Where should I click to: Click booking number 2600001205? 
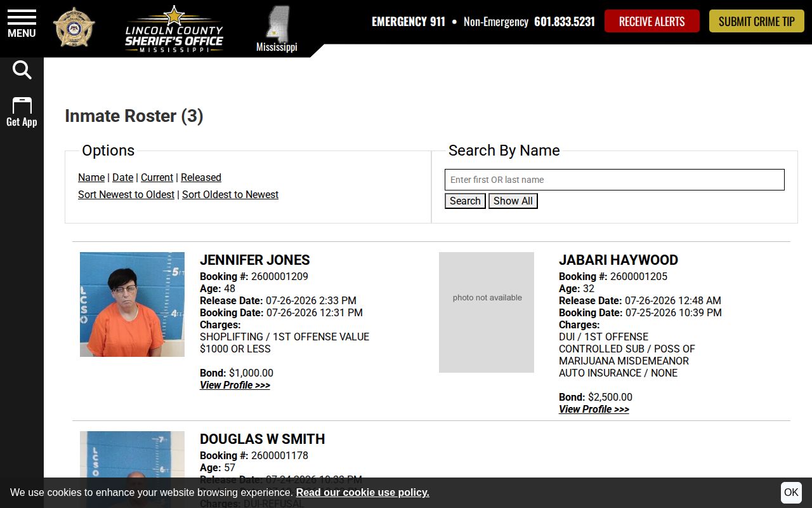[639, 276]
